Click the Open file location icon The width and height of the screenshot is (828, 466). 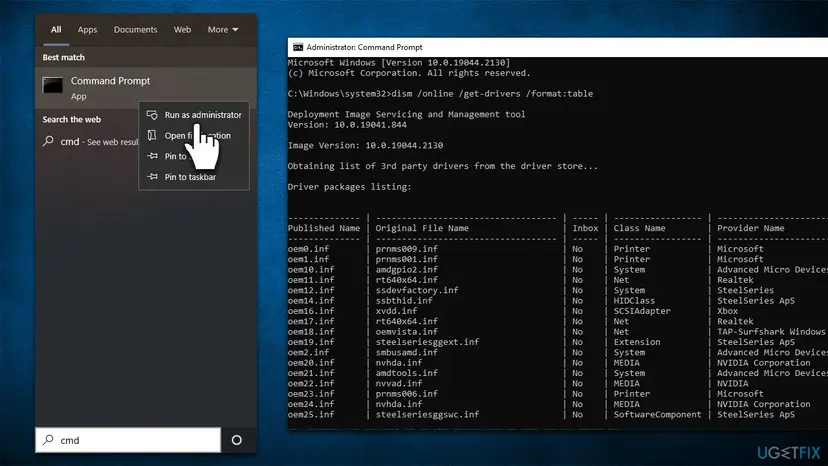152,135
